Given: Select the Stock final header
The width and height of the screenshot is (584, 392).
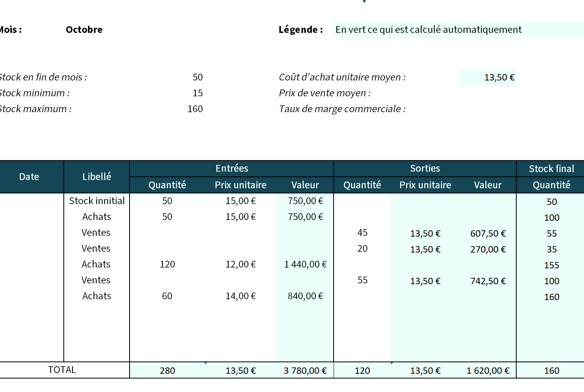Looking at the screenshot, I should tap(551, 168).
